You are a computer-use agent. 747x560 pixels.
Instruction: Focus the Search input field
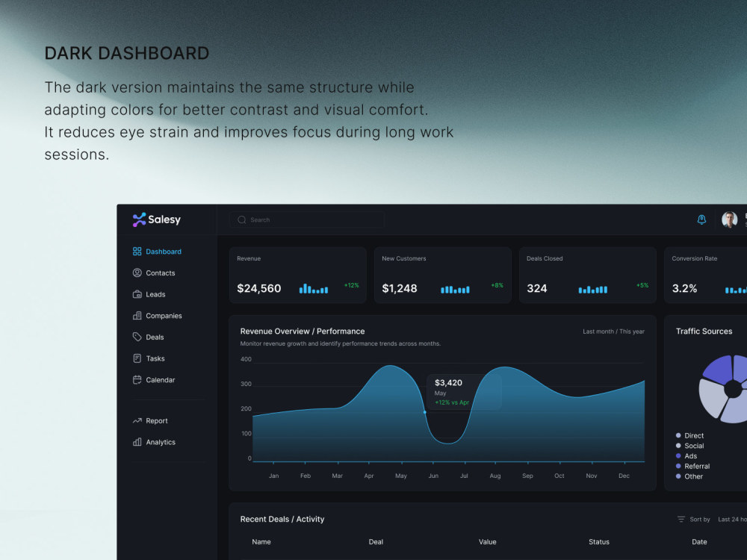coord(307,220)
